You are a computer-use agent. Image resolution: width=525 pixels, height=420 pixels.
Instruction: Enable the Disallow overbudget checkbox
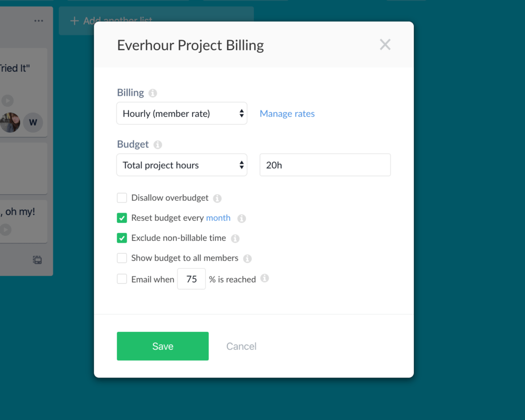point(122,198)
